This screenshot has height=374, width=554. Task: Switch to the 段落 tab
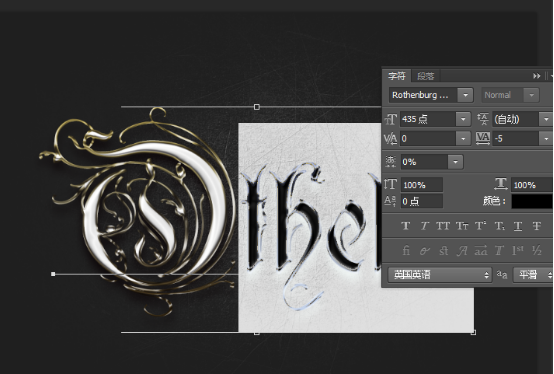coord(425,76)
